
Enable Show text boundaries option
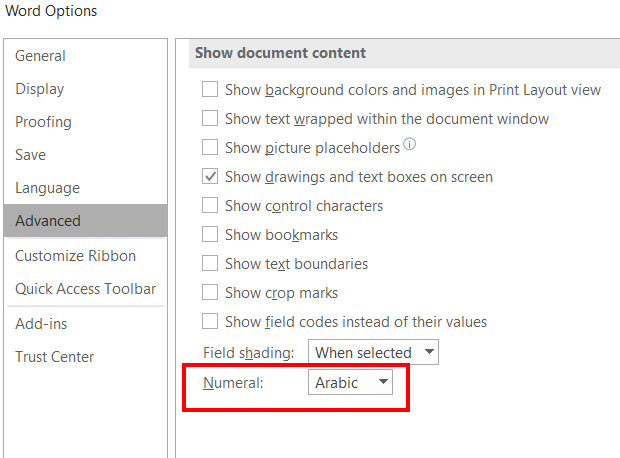click(x=210, y=264)
